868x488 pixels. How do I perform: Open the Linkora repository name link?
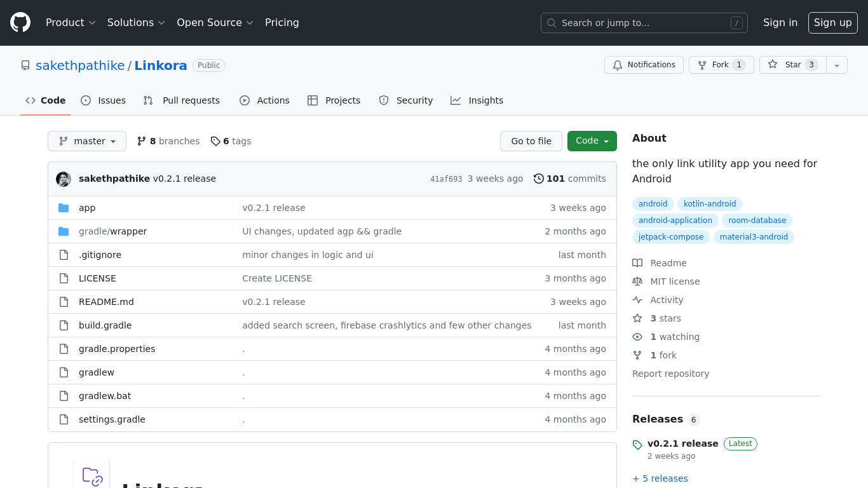161,65
